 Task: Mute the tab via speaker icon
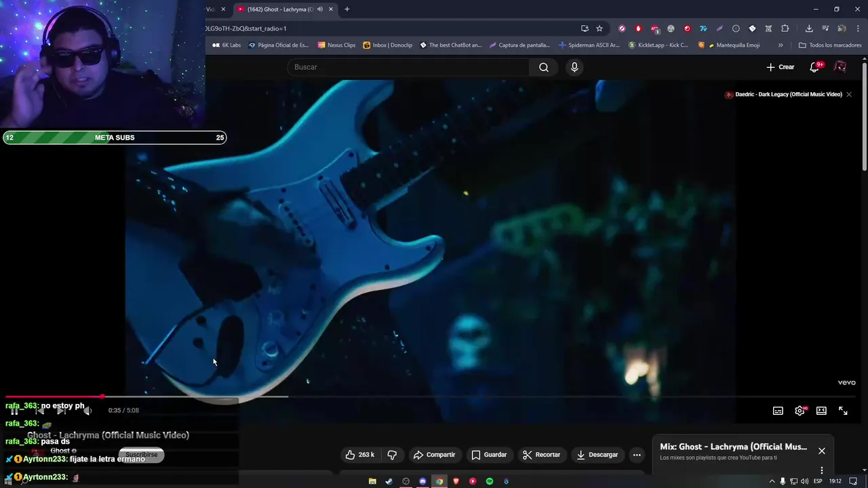(320, 9)
